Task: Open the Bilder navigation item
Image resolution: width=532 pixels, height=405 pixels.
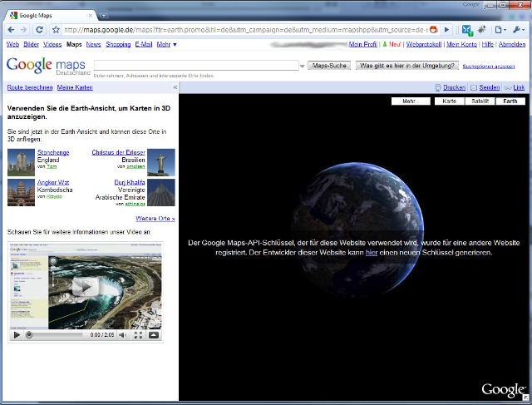Action: coord(31,44)
